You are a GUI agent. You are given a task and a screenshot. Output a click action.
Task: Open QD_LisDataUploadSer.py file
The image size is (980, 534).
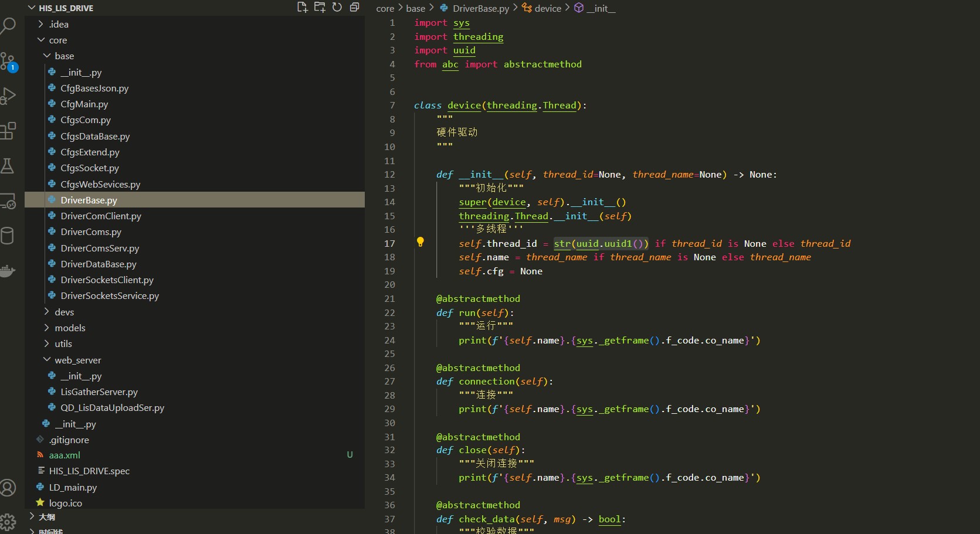pyautogui.click(x=112, y=407)
